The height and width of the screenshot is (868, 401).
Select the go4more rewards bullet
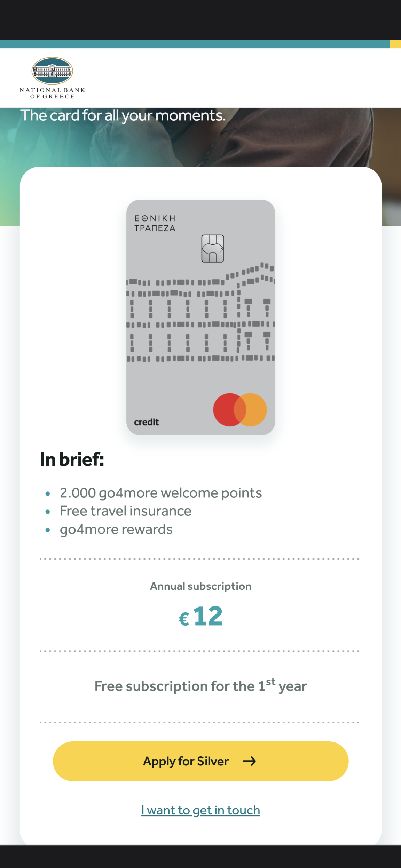click(x=116, y=529)
